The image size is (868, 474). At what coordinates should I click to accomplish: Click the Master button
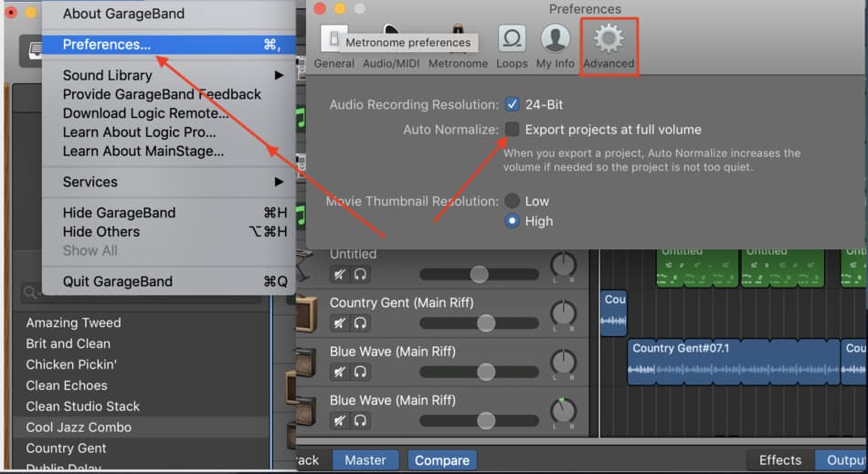click(x=365, y=459)
